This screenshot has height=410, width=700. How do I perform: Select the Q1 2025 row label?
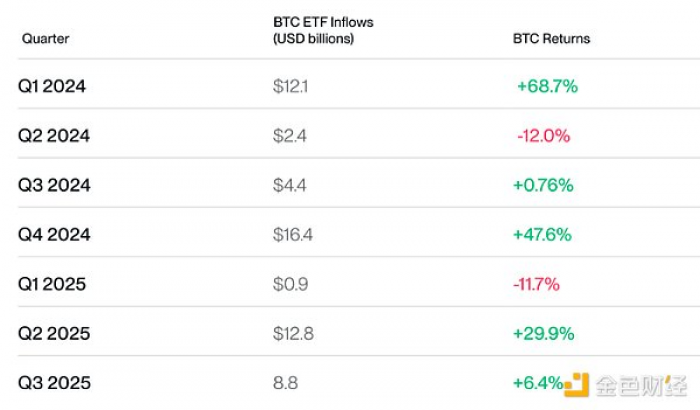click(x=52, y=284)
